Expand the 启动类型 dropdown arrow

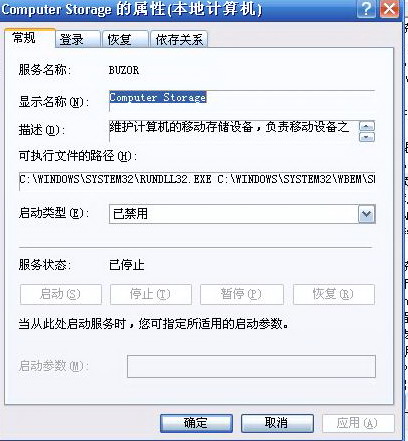coord(367,214)
